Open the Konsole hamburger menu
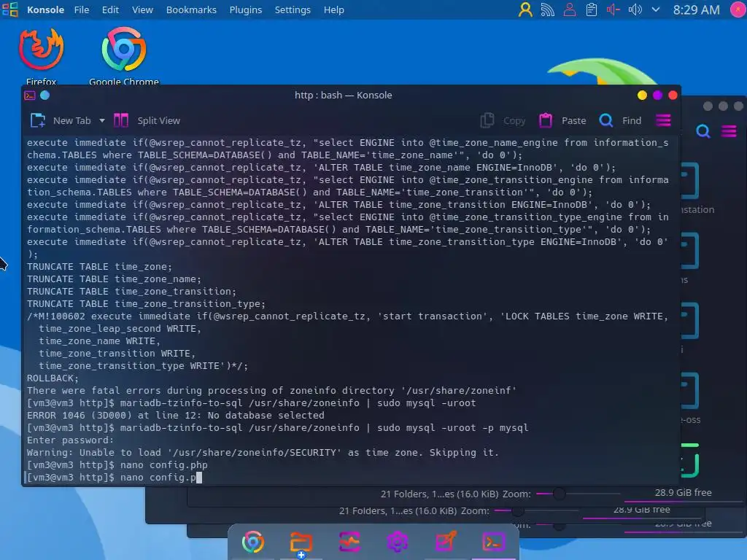 tap(663, 120)
